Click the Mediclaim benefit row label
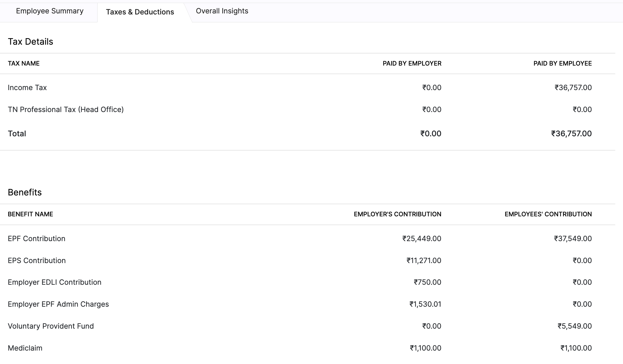Image resolution: width=623 pixels, height=364 pixels. [x=25, y=348]
